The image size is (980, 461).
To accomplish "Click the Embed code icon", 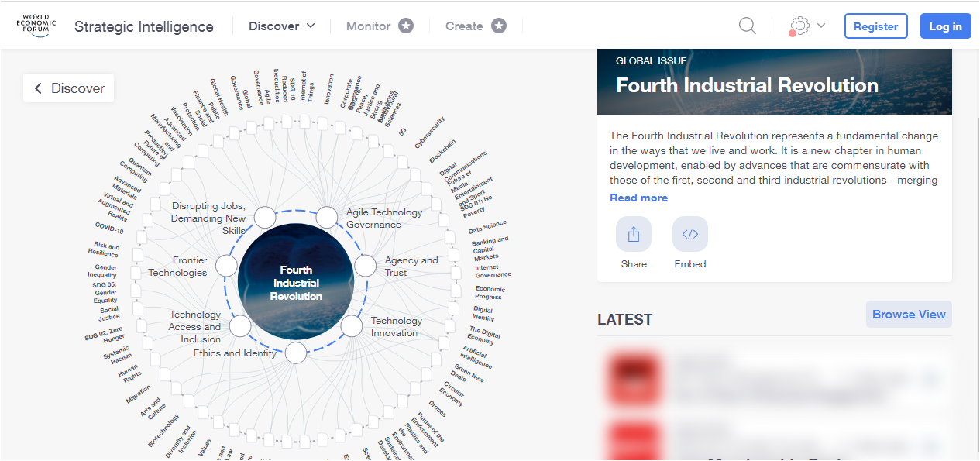I will click(x=690, y=234).
